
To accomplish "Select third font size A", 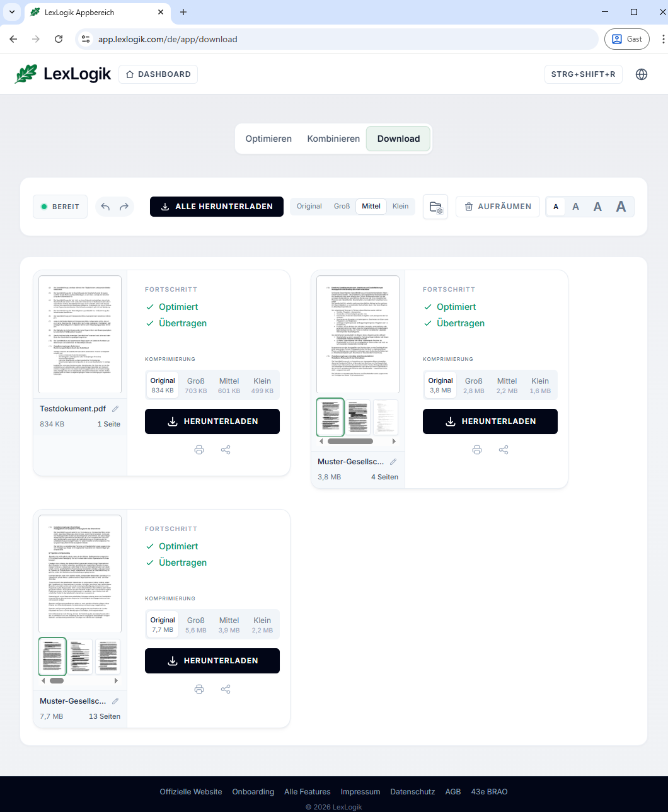I will click(597, 207).
